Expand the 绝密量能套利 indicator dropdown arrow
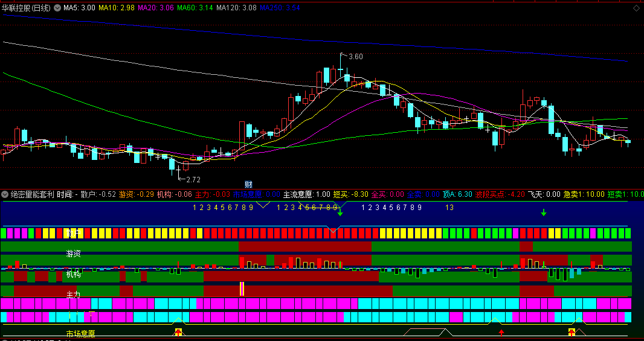 [5, 194]
